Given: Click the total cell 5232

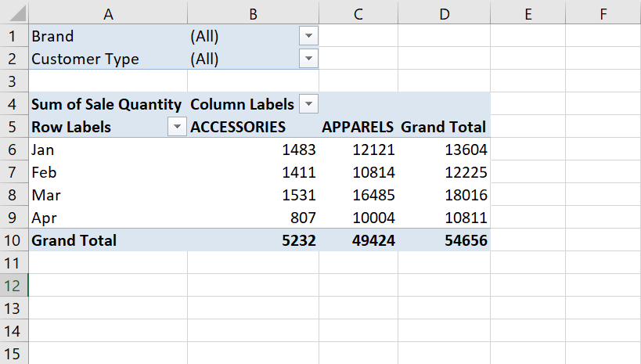Looking at the screenshot, I should pos(253,240).
